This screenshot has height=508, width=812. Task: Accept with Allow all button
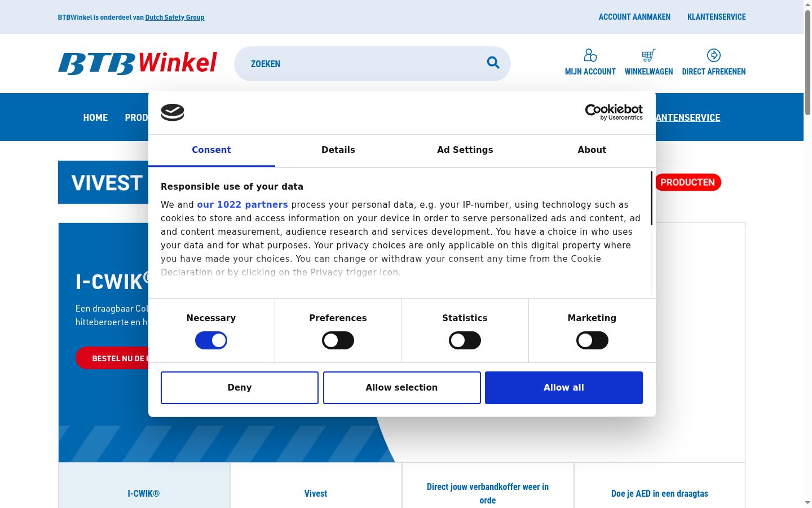[x=564, y=388]
